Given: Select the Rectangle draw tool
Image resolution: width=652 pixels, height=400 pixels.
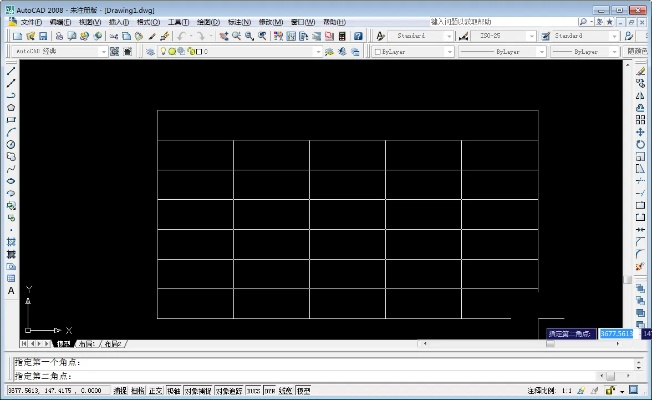Looking at the screenshot, I should (11, 120).
